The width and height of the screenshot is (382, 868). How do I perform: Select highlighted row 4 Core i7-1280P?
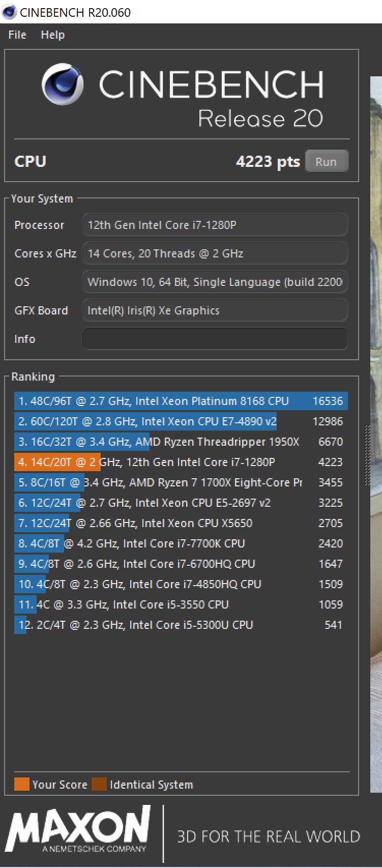(181, 462)
